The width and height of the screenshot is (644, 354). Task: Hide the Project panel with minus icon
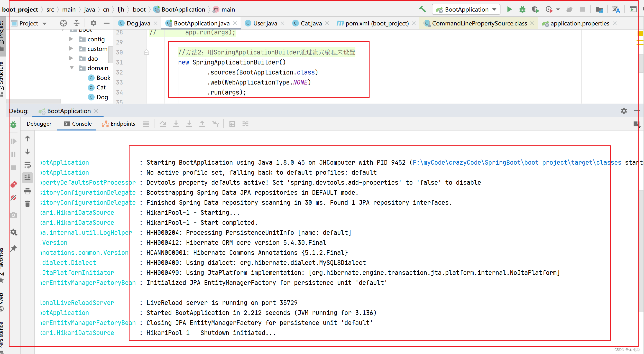pyautogui.click(x=107, y=23)
